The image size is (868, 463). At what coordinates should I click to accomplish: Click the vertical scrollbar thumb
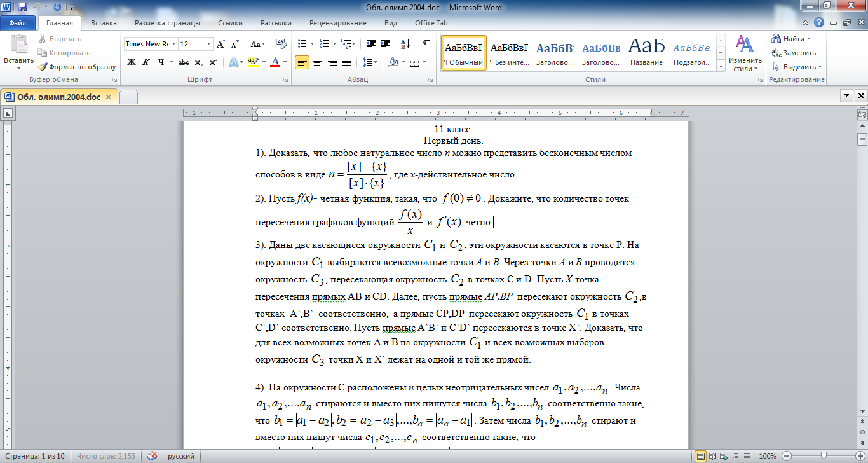coord(862,140)
